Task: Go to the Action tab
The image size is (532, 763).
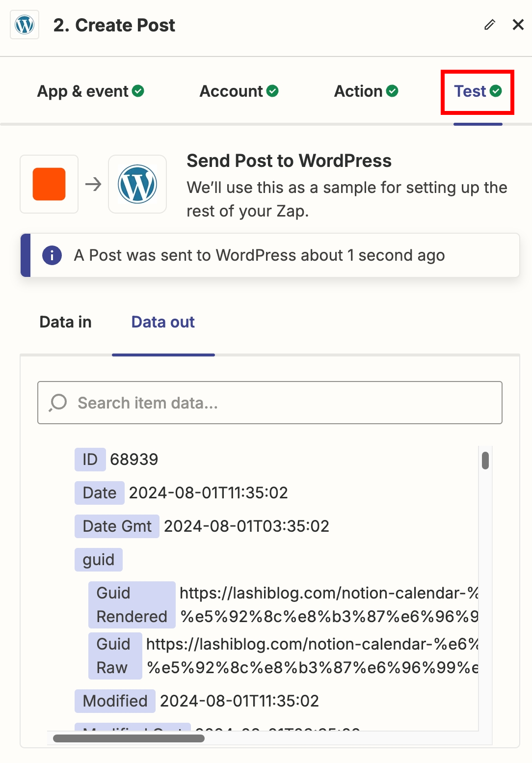Action: coord(358,91)
